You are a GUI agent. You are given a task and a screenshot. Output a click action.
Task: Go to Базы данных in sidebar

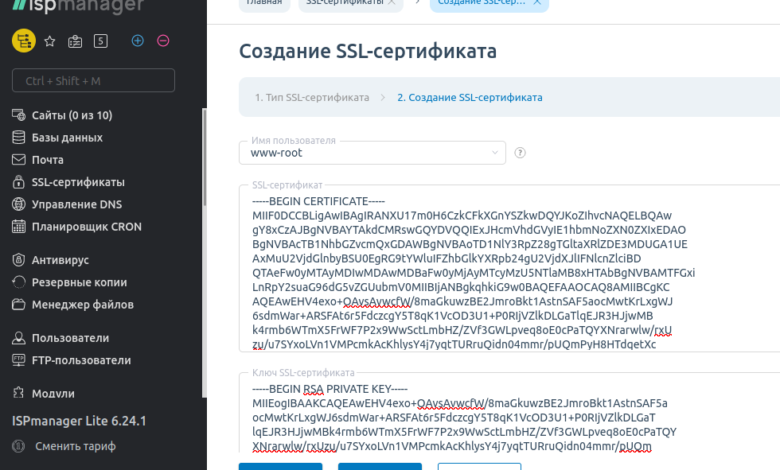pyautogui.click(x=66, y=137)
